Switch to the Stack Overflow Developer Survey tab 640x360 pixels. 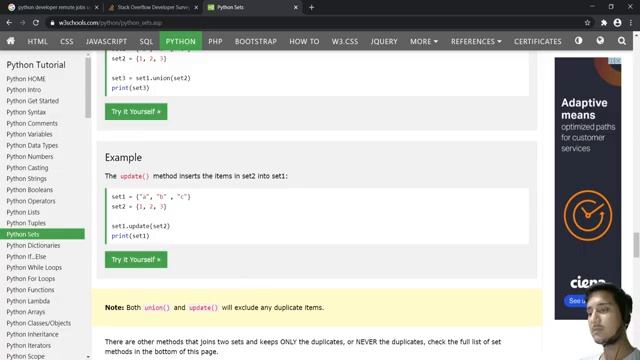(x=153, y=7)
